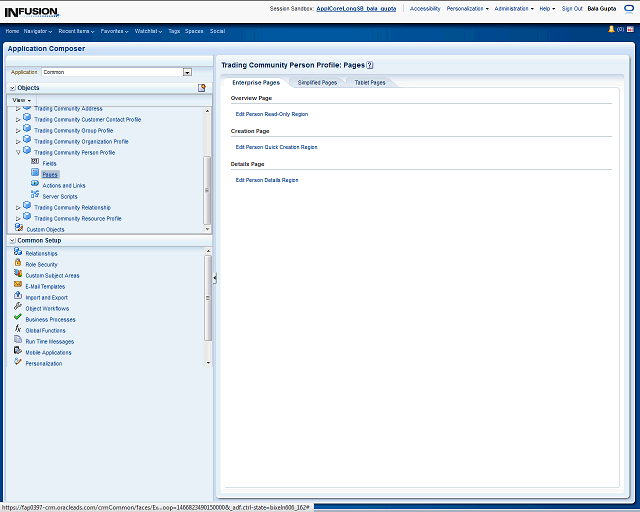640x512 pixels.
Task: Click the Business Processes checkmark icon
Action: 18,318
